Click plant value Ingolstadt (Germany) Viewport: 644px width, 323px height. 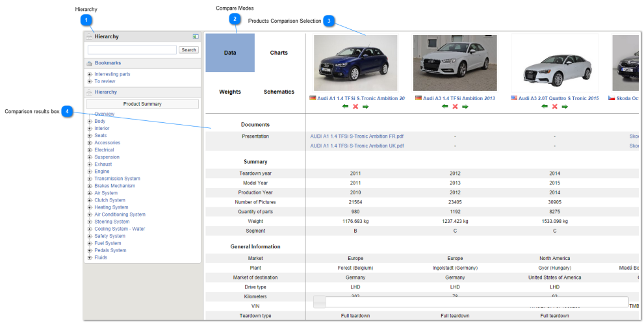455,268
